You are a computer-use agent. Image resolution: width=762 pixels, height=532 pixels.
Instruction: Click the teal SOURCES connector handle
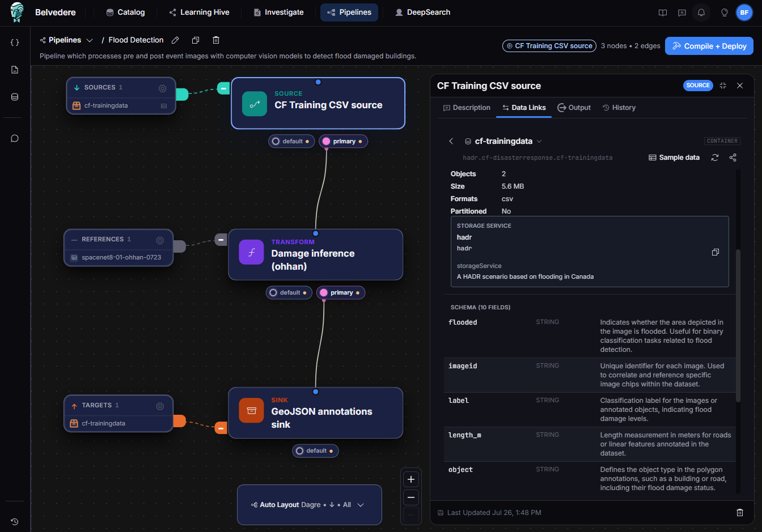pyautogui.click(x=182, y=94)
